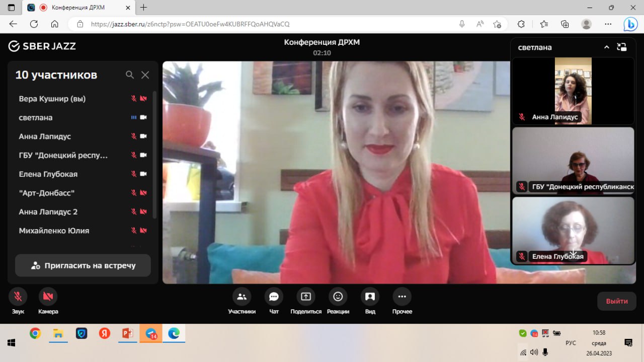
Task: Open the browser Extensions menu
Action: (521, 24)
